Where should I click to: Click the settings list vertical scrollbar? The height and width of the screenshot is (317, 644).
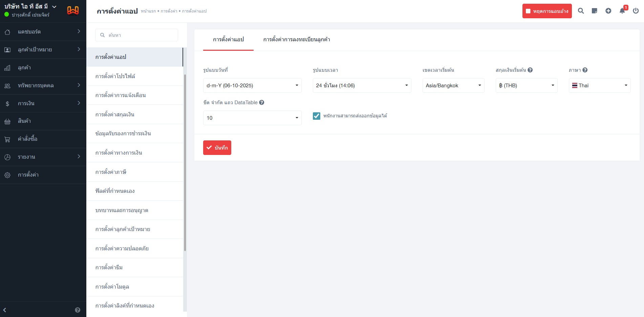click(185, 162)
